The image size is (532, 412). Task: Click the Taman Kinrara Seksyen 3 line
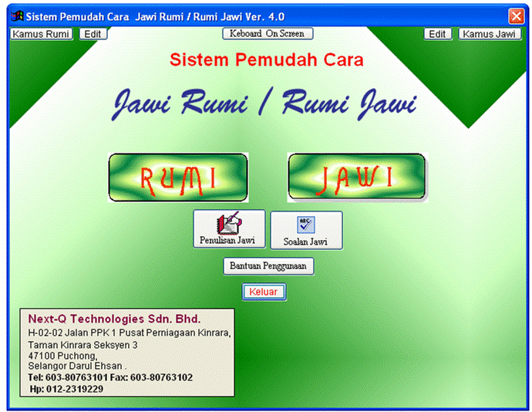pos(82,345)
